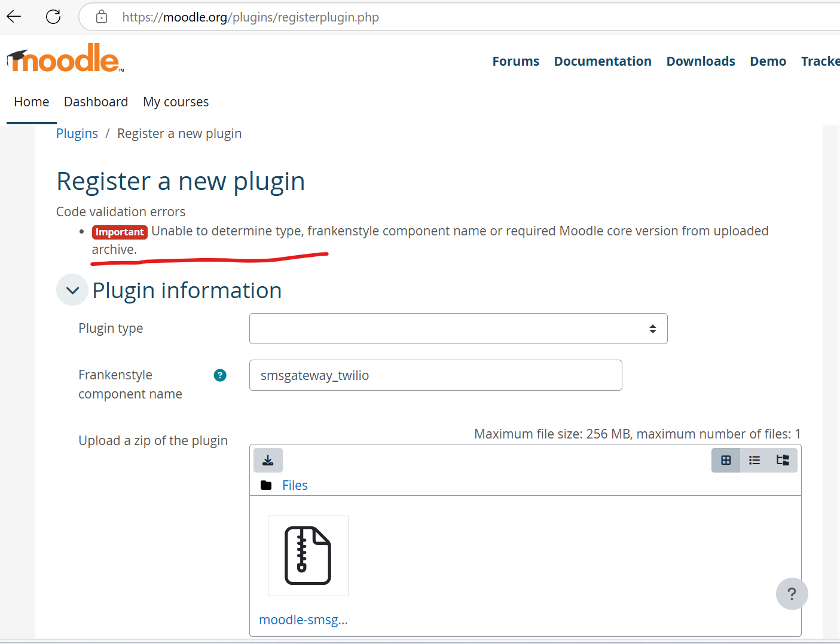Image resolution: width=840 pixels, height=644 pixels.
Task: Click the uploaded zip file thumbnail
Action: 308,556
